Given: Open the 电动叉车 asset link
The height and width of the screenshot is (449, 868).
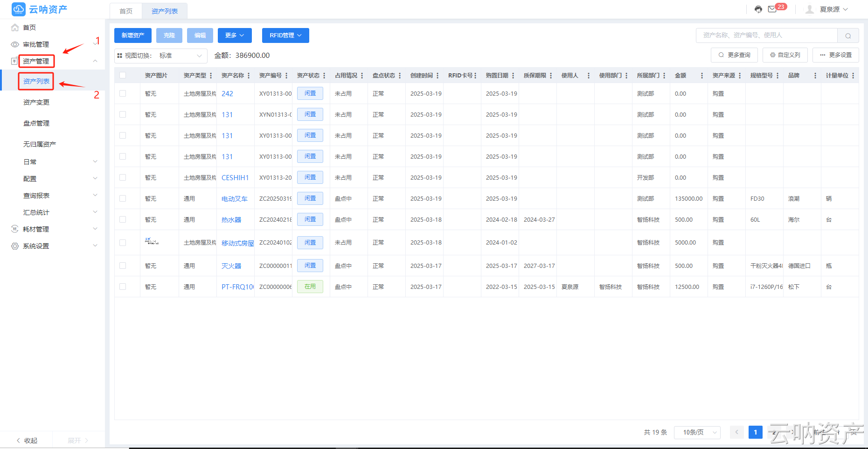Looking at the screenshot, I should pyautogui.click(x=235, y=199).
